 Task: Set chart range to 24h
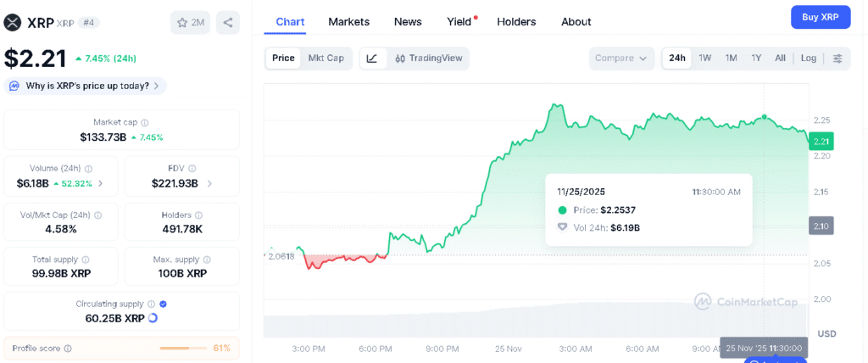tap(677, 59)
